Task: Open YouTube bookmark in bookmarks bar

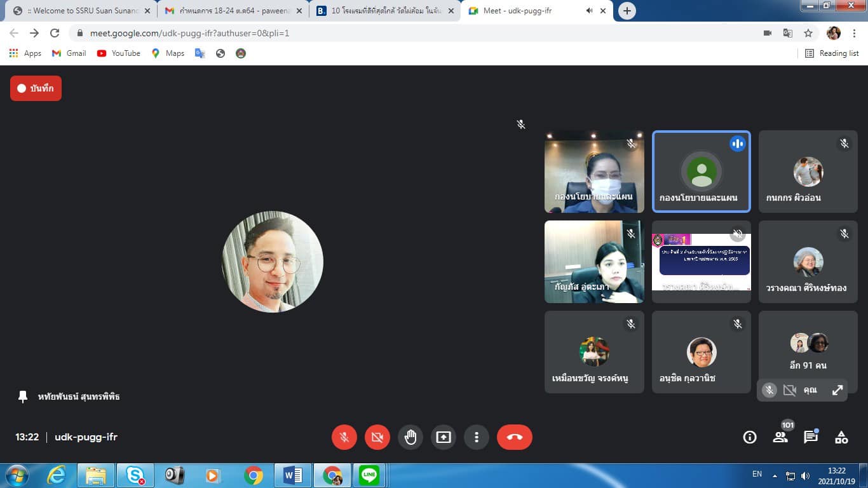Action: (x=119, y=53)
